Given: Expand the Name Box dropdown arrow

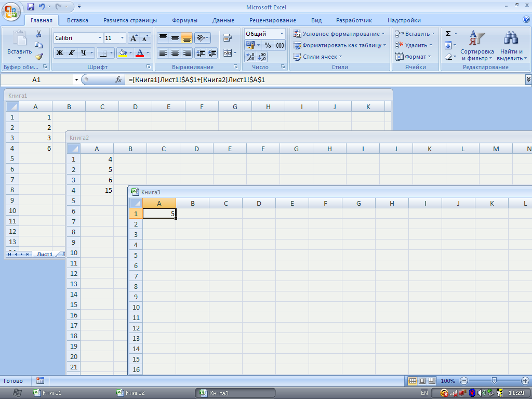Looking at the screenshot, I should (76, 79).
